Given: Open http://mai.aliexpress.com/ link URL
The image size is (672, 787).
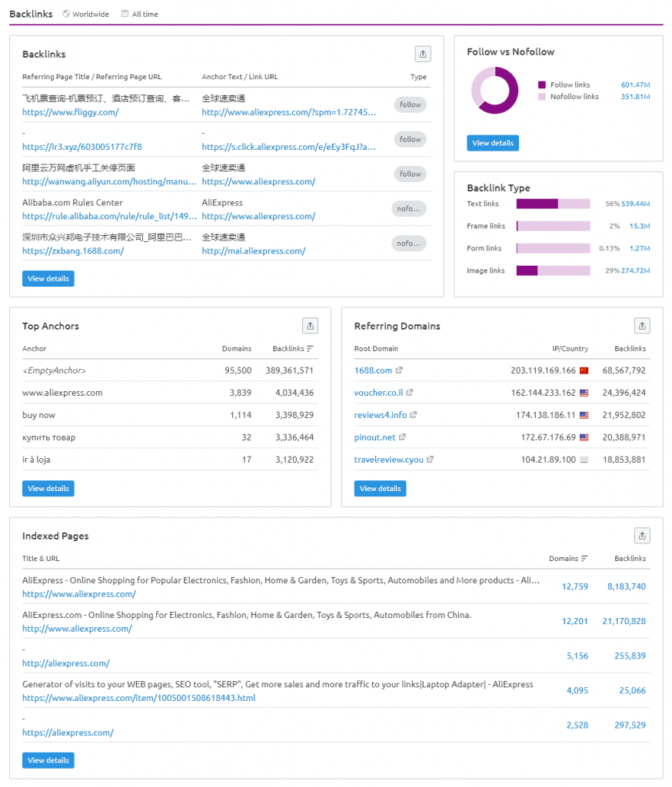Looking at the screenshot, I should (254, 251).
